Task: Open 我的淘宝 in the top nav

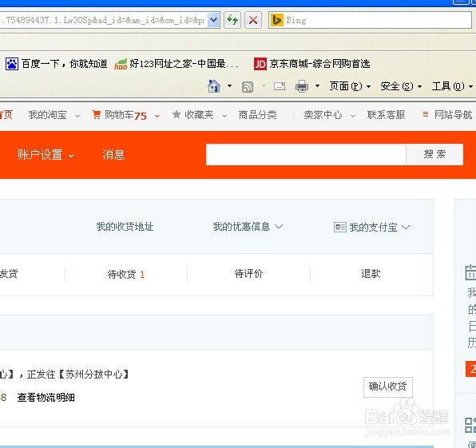Action: [47, 115]
